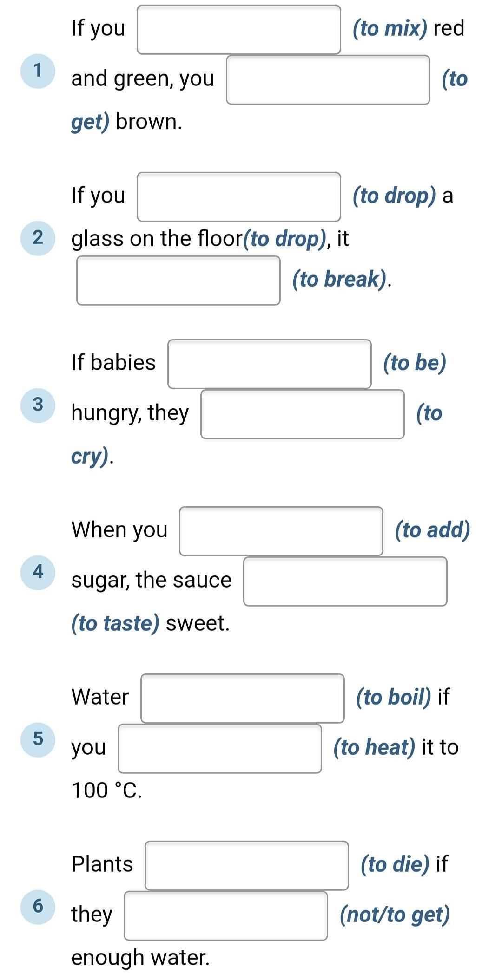502x980 pixels.
Task: Click the question number 5 badge
Action: (38, 740)
